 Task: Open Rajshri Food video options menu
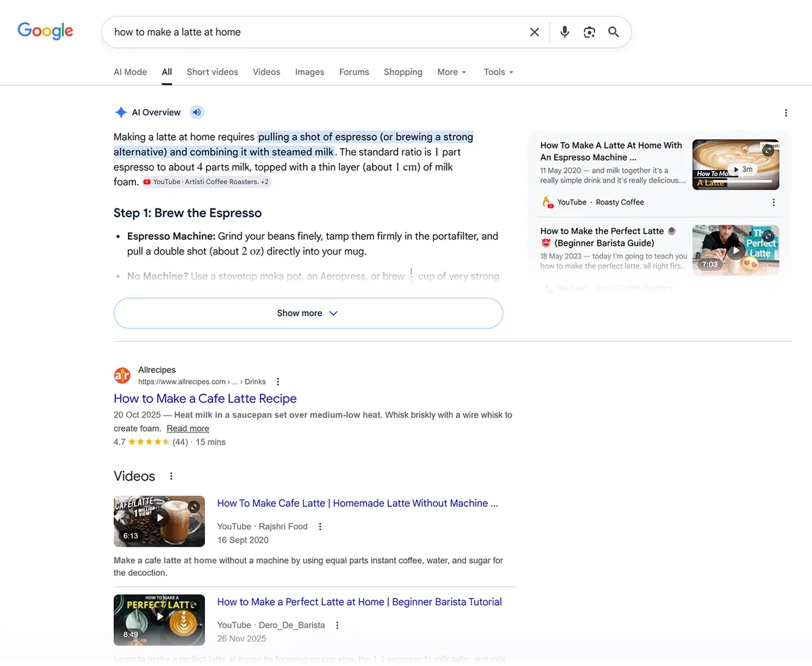320,527
